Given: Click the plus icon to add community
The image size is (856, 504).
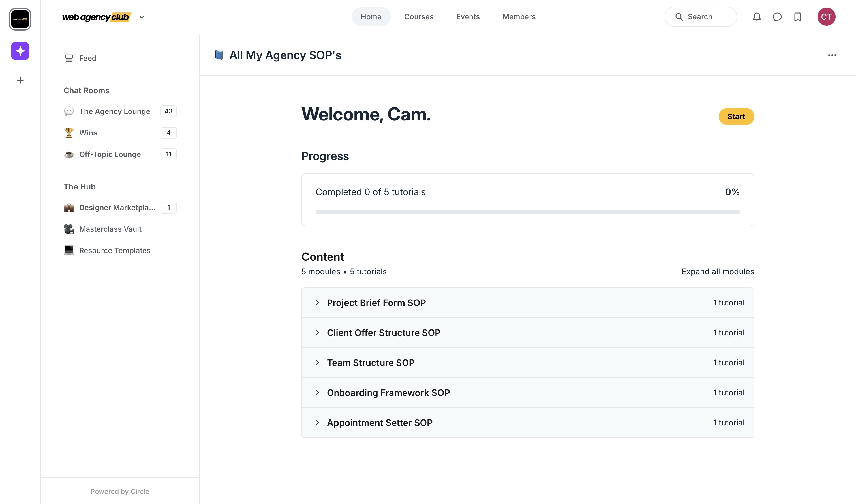Looking at the screenshot, I should point(20,81).
